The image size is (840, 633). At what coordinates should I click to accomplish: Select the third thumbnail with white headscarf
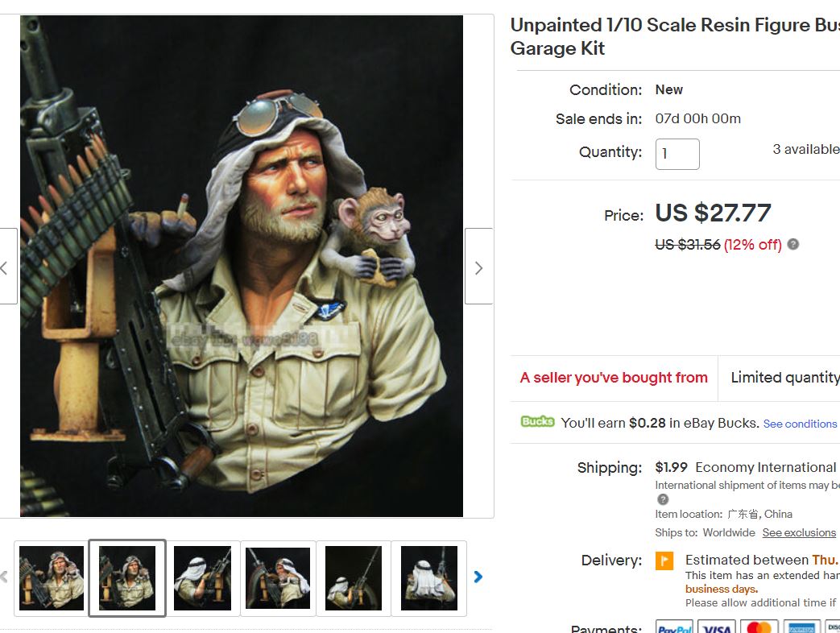tap(203, 577)
